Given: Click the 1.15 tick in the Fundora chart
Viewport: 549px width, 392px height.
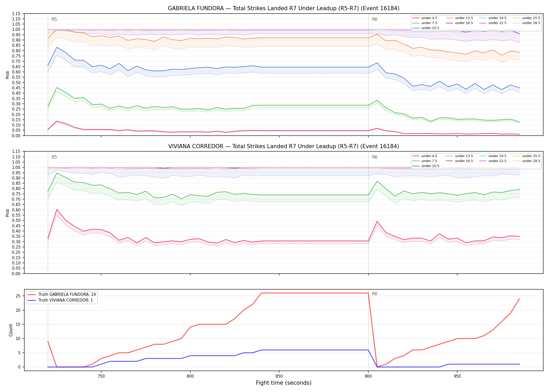Looking at the screenshot, I should coord(16,14).
